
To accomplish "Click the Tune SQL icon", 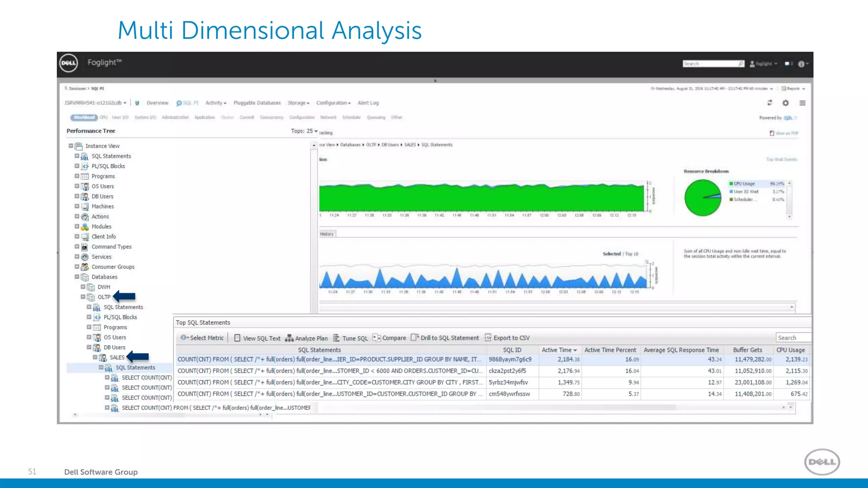I will (x=336, y=338).
